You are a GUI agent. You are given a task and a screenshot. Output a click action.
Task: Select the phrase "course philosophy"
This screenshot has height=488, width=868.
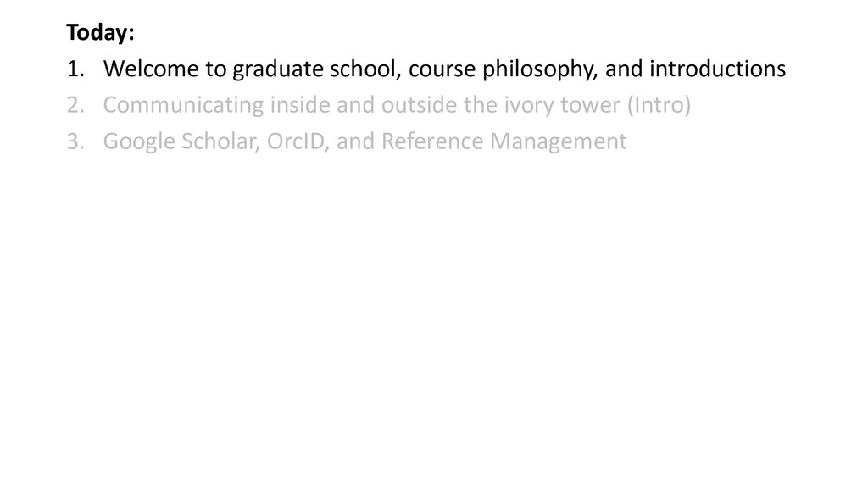pos(504,69)
